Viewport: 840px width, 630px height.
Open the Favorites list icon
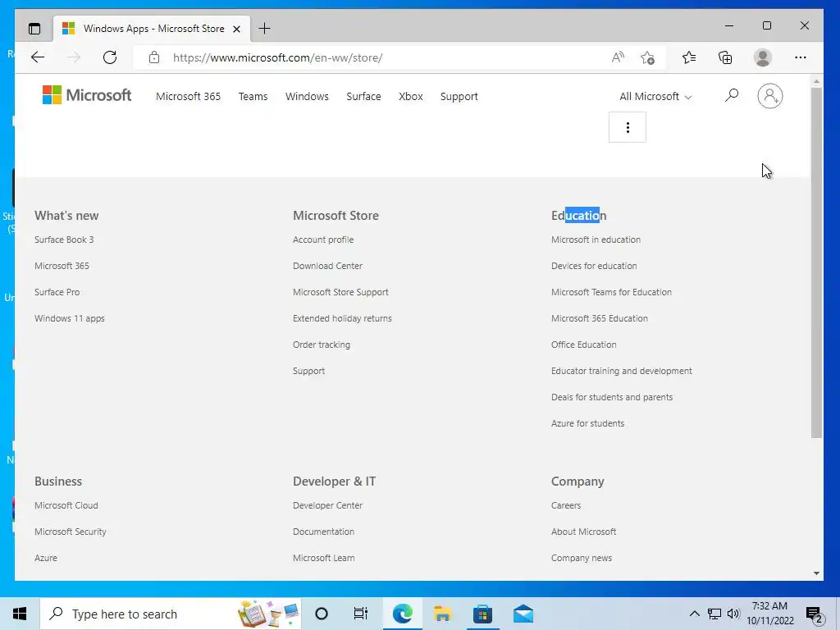click(x=689, y=57)
